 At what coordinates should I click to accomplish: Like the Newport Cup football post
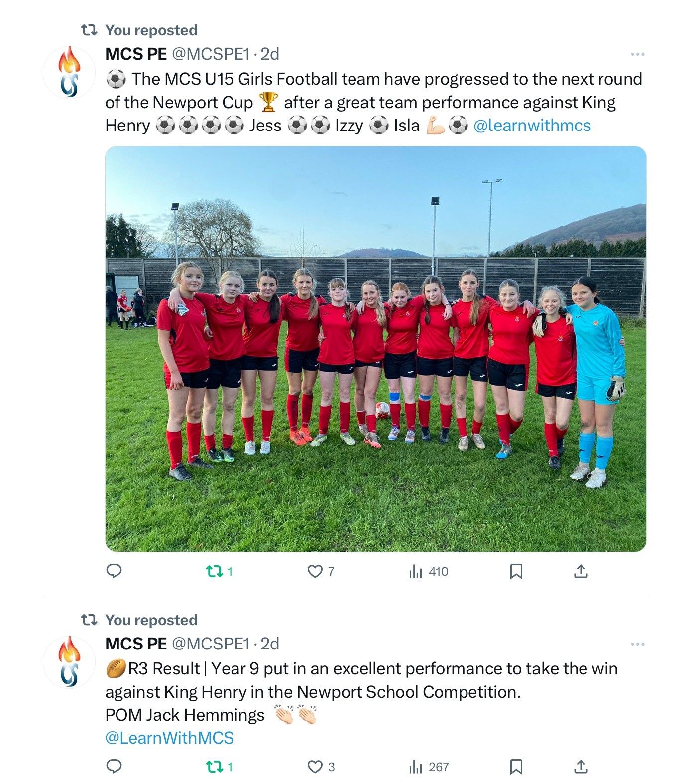[321, 571]
